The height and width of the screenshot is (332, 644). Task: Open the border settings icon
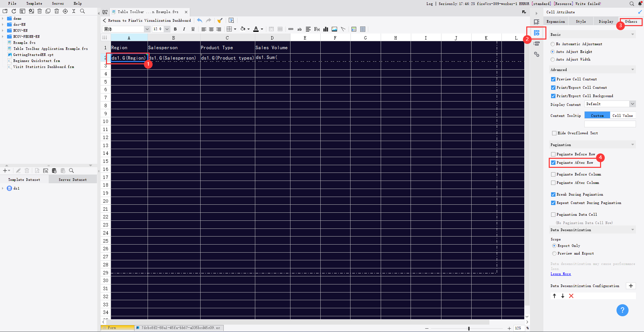point(228,29)
